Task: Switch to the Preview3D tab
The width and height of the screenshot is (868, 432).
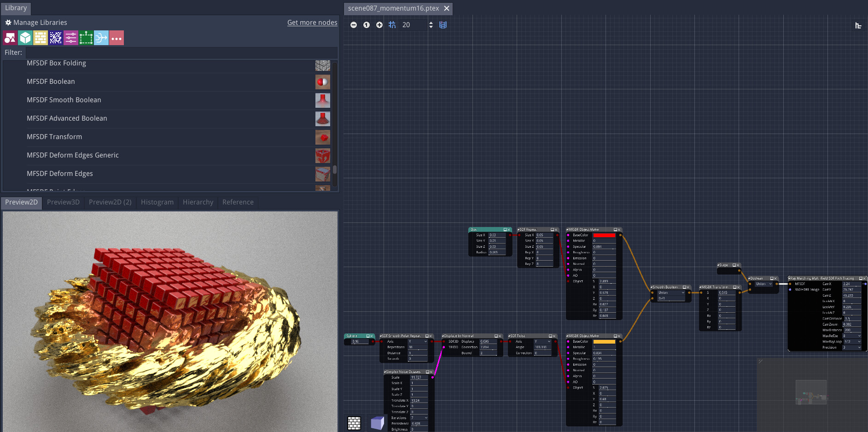Action: click(x=64, y=202)
